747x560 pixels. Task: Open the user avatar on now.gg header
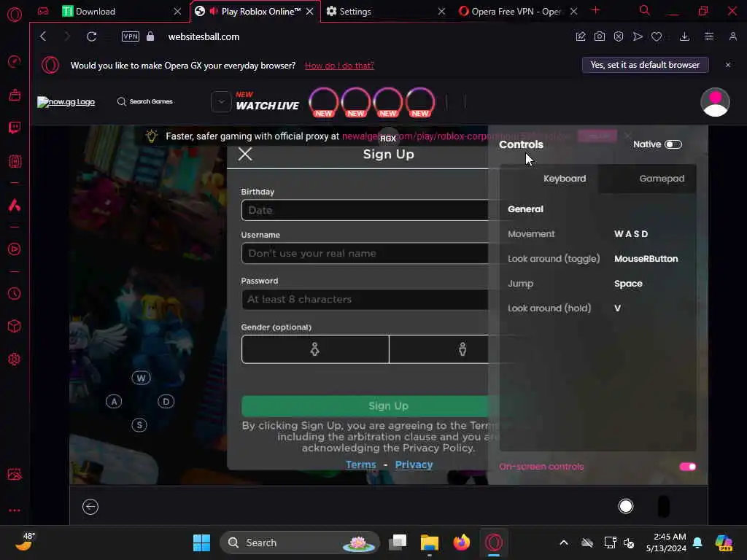[x=715, y=102]
